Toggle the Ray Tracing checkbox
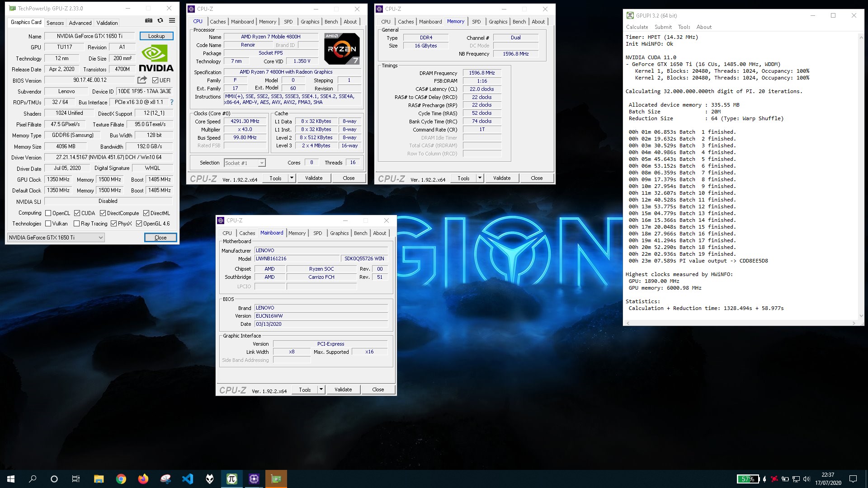Viewport: 868px width, 488px height. (77, 224)
